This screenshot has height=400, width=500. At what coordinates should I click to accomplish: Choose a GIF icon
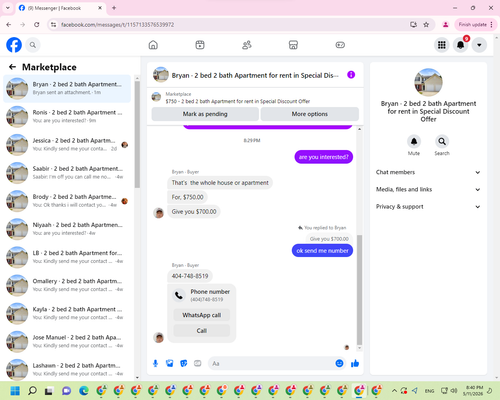click(x=198, y=363)
